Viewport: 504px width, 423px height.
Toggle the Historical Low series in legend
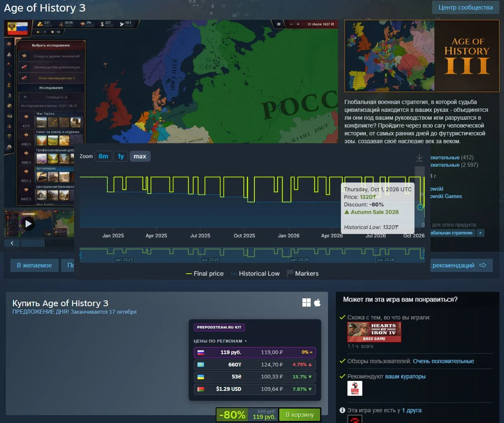point(255,274)
